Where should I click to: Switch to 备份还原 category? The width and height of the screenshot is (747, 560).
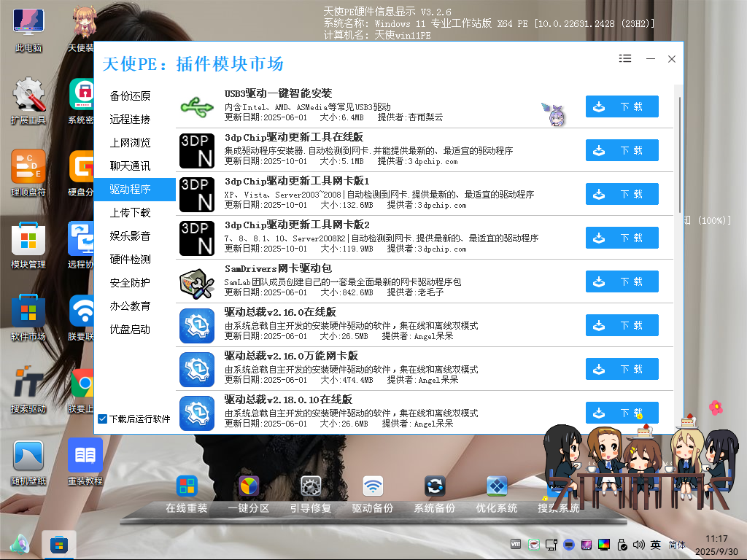point(131,96)
